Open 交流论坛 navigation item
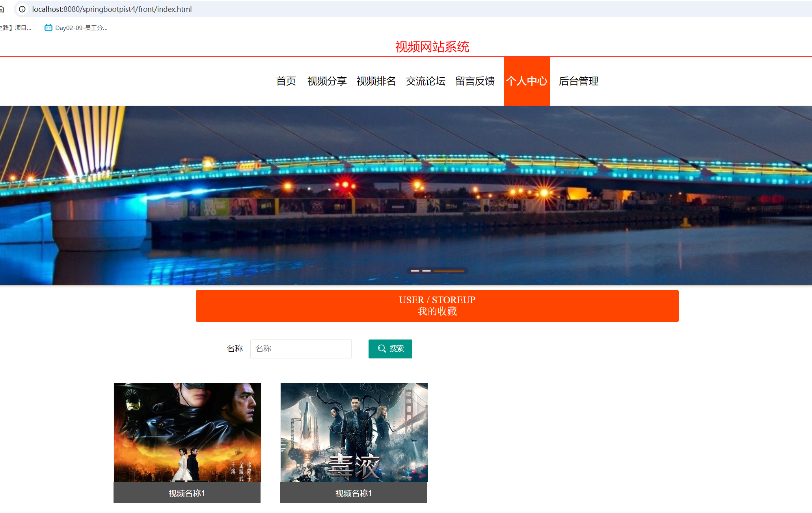This screenshot has width=812, height=513. [425, 81]
